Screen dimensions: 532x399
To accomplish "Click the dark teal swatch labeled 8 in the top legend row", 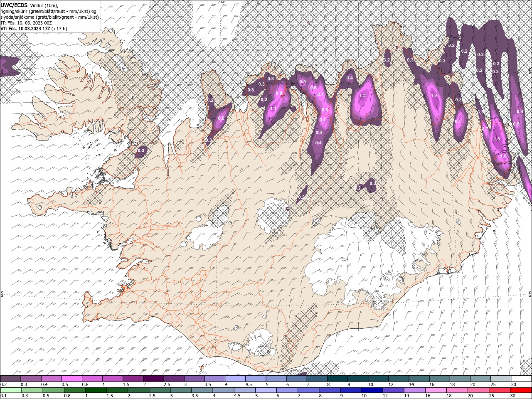I will 337,379.
